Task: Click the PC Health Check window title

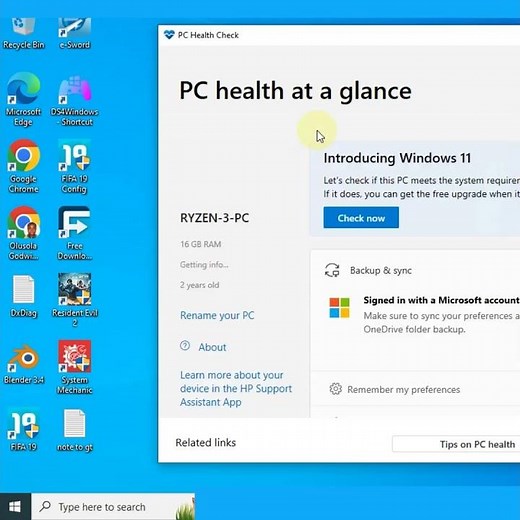Action: (x=208, y=35)
